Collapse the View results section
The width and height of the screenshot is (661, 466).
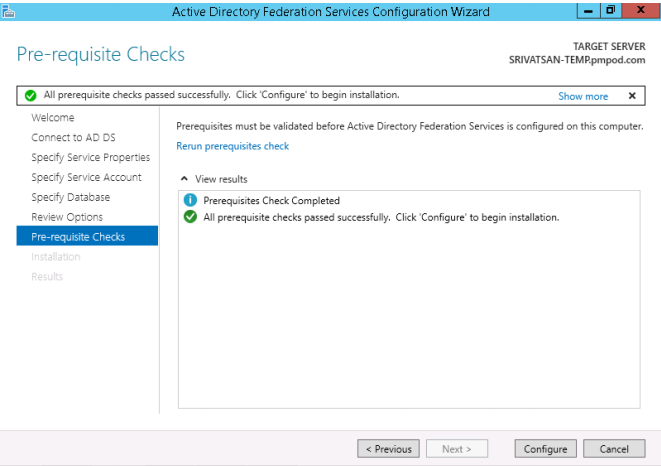click(183, 179)
